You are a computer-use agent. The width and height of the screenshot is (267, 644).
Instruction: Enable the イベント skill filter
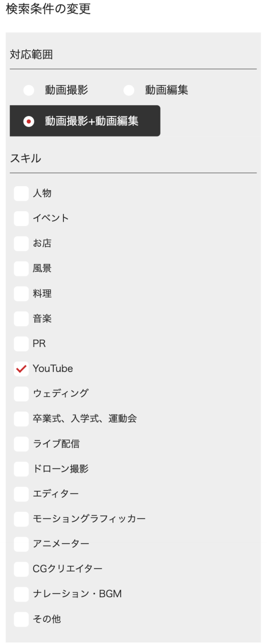[x=22, y=218]
